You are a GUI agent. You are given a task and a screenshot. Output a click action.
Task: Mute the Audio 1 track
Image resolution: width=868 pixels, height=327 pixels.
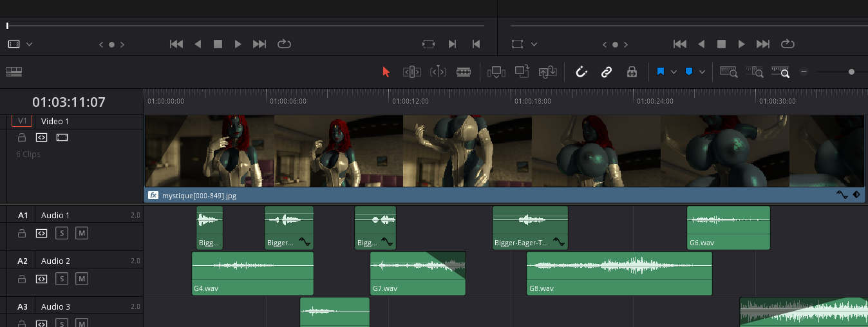coord(81,233)
